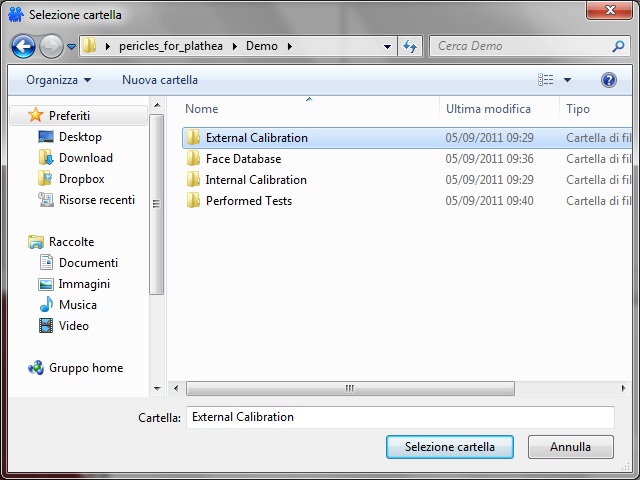The image size is (640, 480).
Task: Open the Face Database folder
Action: (243, 159)
